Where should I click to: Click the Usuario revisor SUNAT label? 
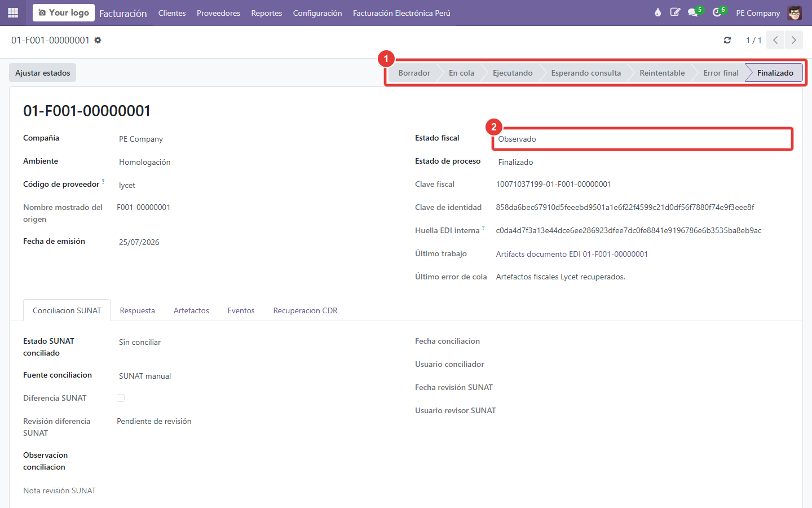456,410
